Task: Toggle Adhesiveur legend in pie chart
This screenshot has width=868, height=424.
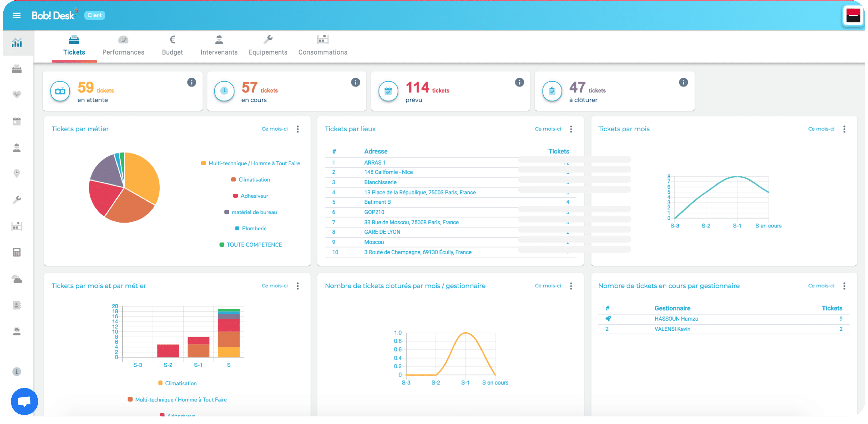Action: click(x=251, y=196)
